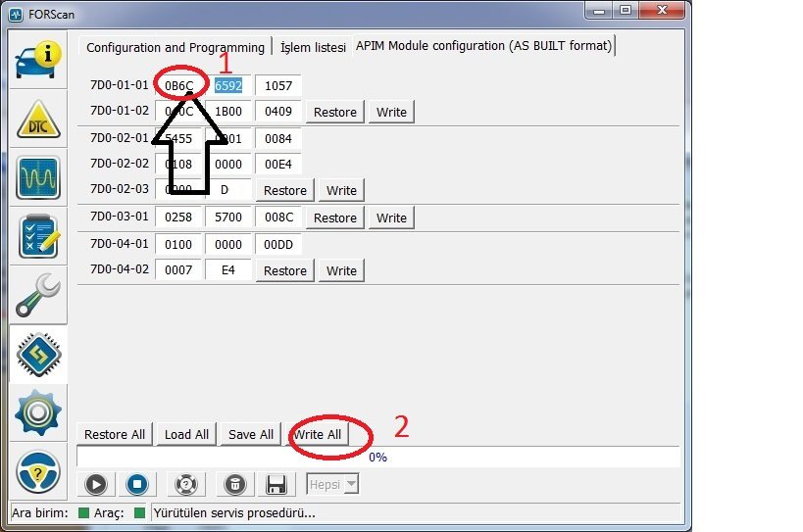Click the progress bar showing 0%

click(x=377, y=457)
